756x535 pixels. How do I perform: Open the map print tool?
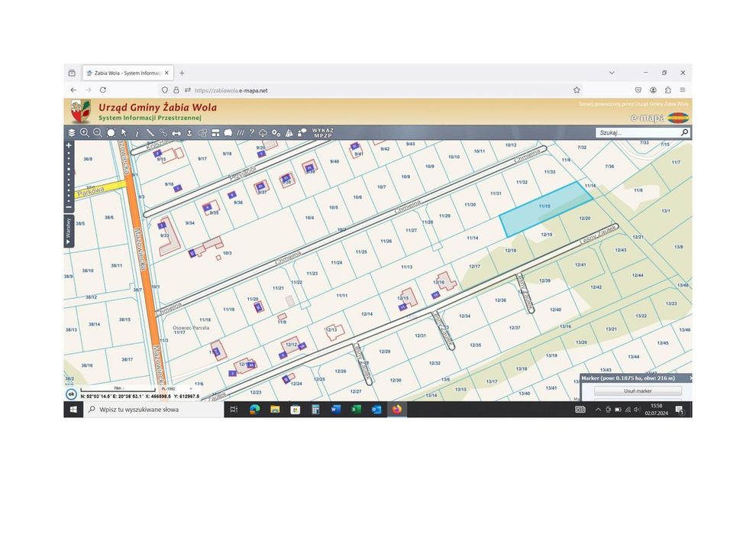[176, 133]
